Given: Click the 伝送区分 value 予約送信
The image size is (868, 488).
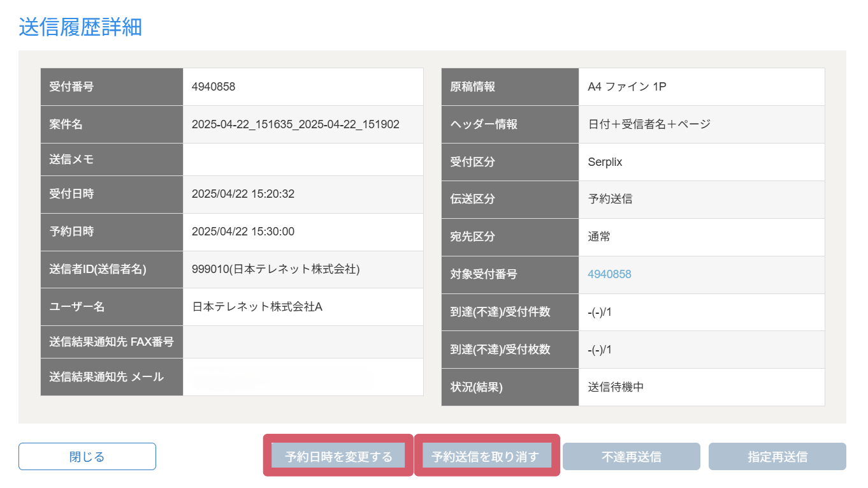Looking at the screenshot, I should tap(610, 199).
